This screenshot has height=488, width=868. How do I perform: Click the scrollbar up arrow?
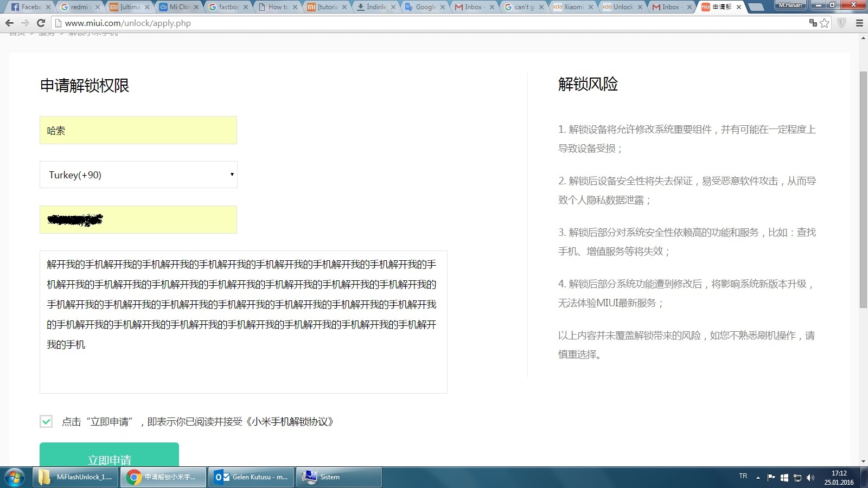click(863, 38)
